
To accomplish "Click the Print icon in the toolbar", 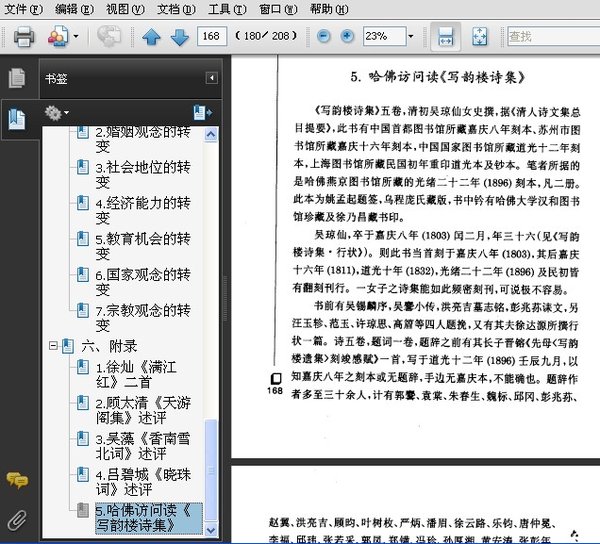I will tap(24, 37).
